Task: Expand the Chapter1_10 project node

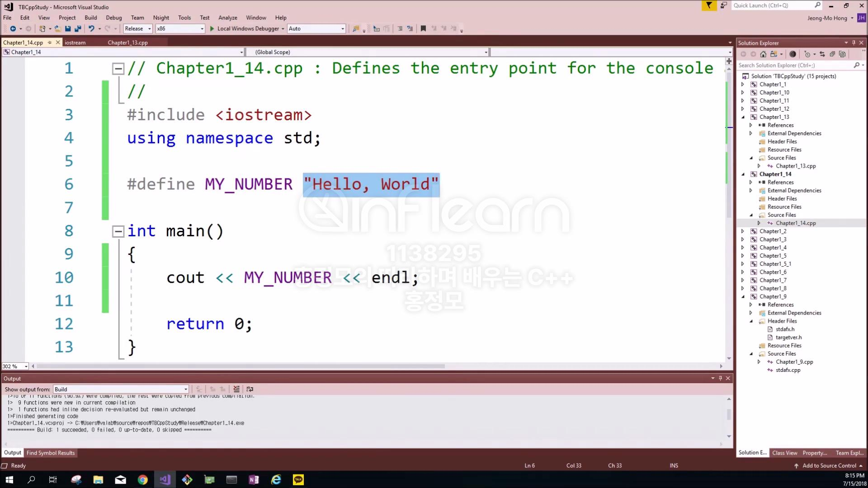Action: 743,93
